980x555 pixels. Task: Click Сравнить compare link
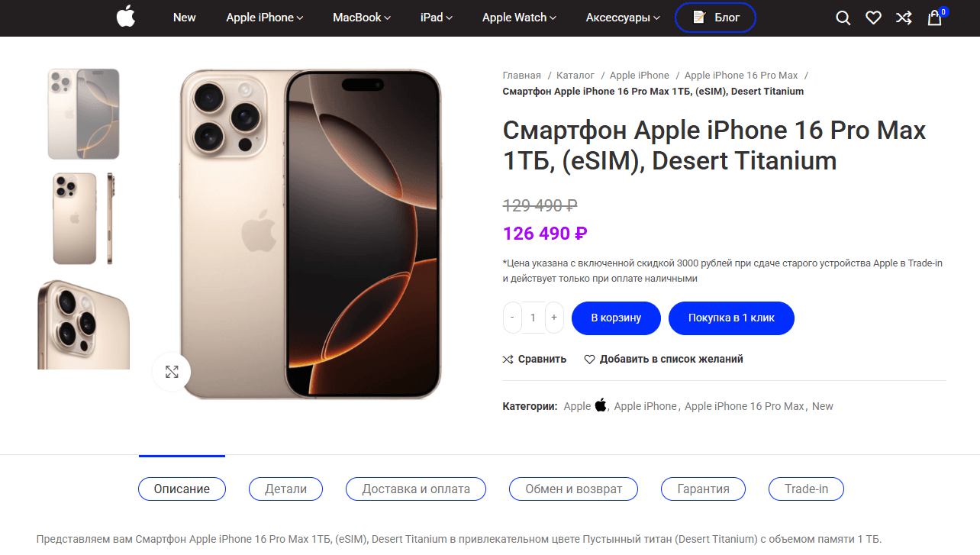[534, 359]
